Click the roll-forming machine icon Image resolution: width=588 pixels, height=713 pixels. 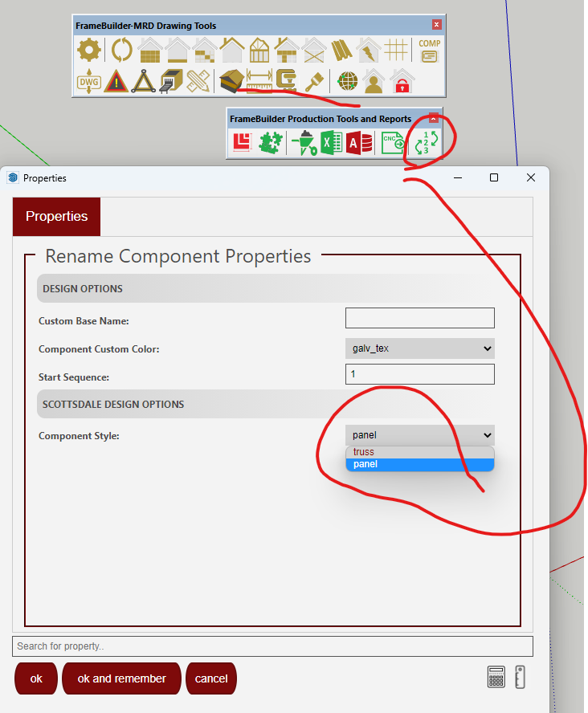[171, 82]
